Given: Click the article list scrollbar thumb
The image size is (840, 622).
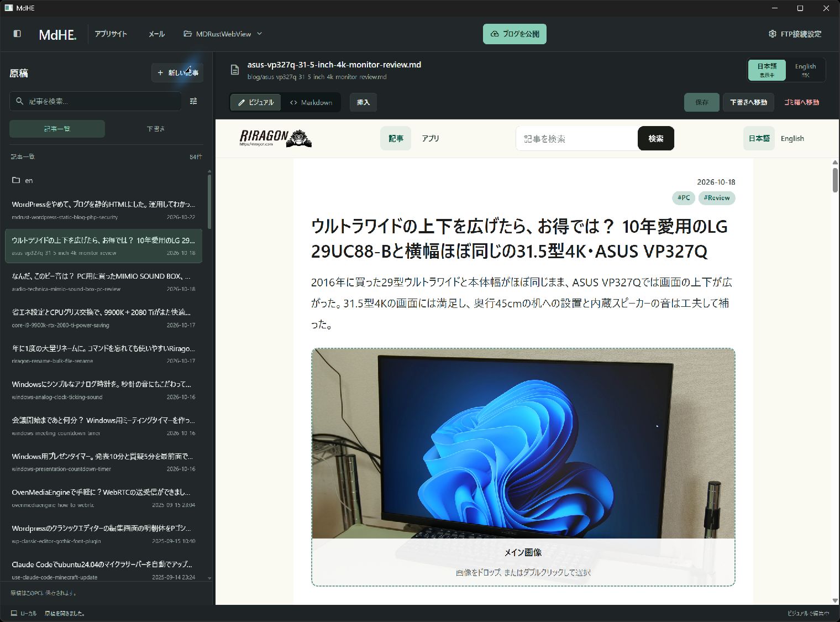Looking at the screenshot, I should click(209, 201).
